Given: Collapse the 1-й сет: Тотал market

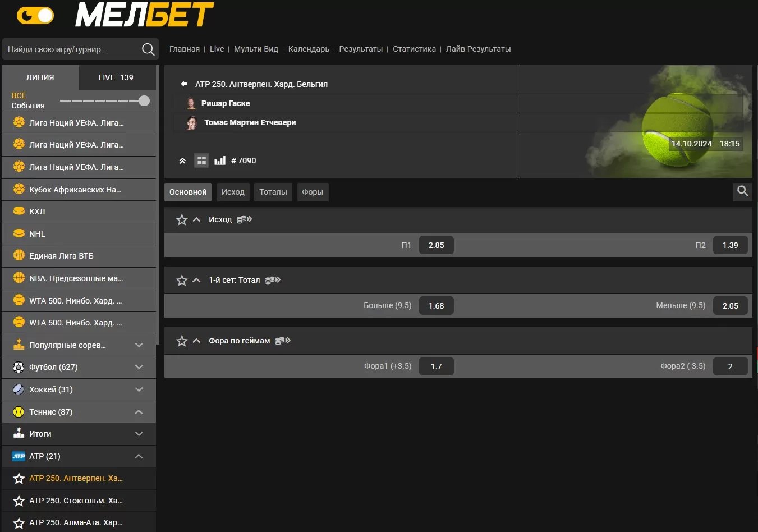Looking at the screenshot, I should pyautogui.click(x=196, y=280).
